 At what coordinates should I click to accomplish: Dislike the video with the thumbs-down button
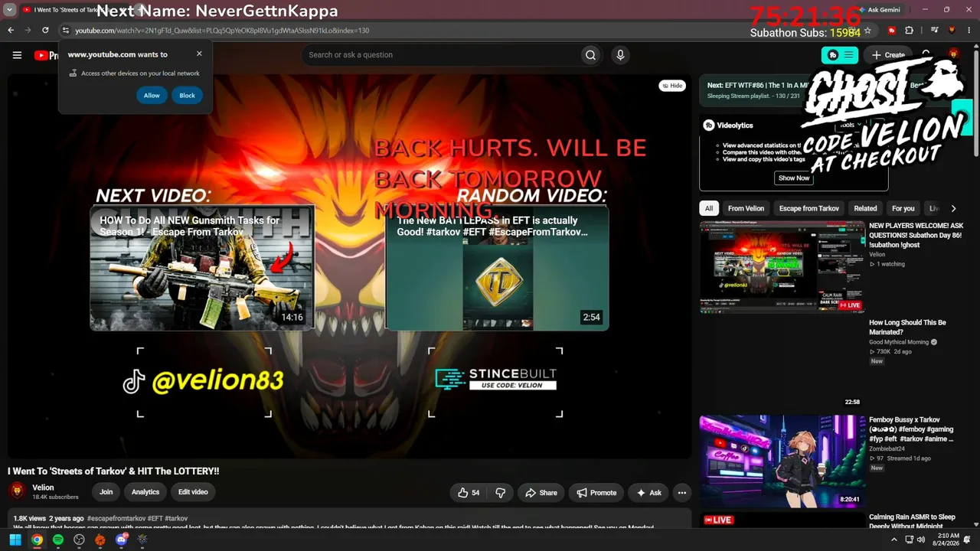501,493
